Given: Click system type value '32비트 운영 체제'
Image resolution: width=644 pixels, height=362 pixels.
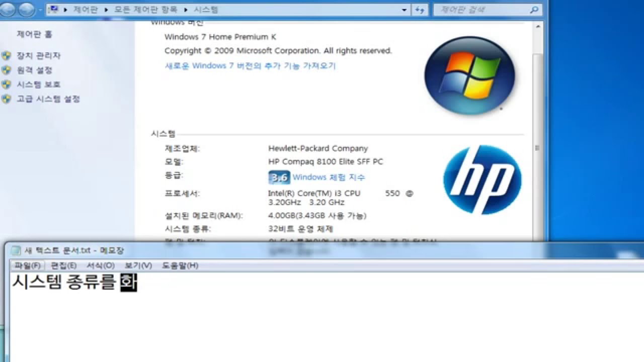Looking at the screenshot, I should pyautogui.click(x=301, y=229).
